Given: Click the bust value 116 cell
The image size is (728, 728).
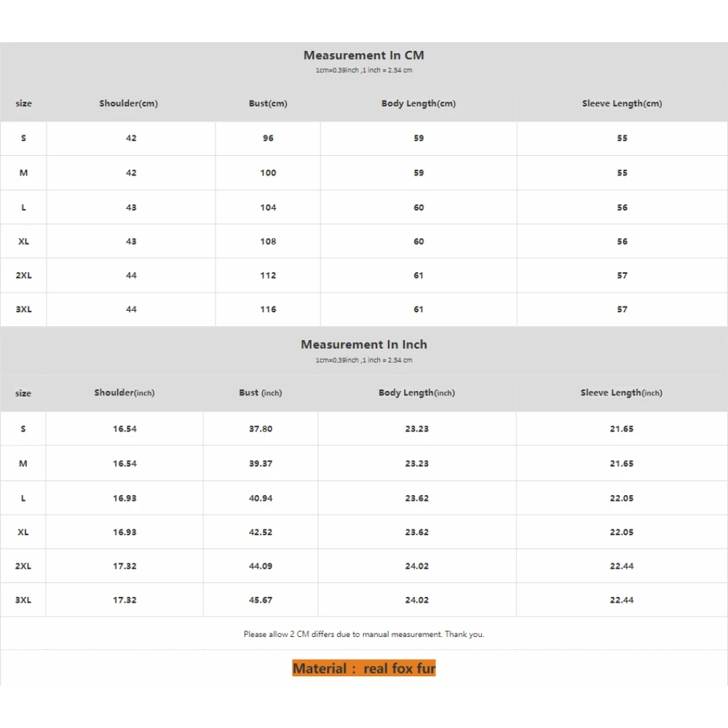Looking at the screenshot, I should 268,309.
